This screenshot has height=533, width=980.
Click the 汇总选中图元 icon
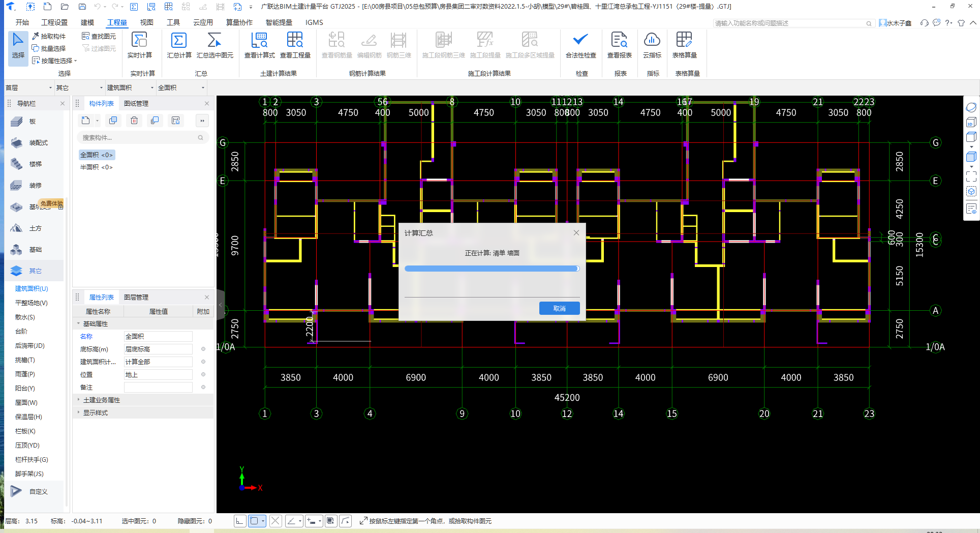[x=215, y=40]
